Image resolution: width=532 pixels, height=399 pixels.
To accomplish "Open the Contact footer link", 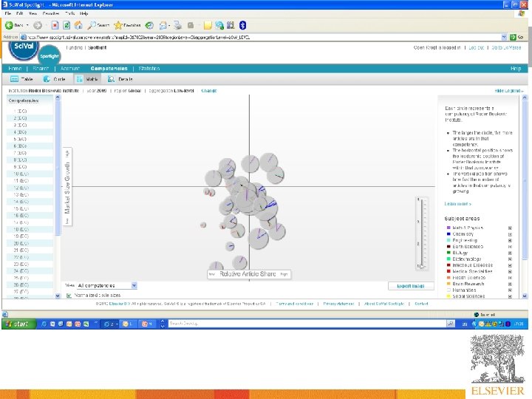I will (x=421, y=304).
